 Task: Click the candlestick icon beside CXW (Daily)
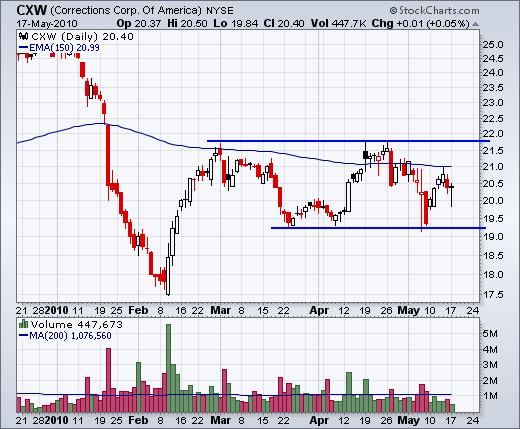(23, 36)
